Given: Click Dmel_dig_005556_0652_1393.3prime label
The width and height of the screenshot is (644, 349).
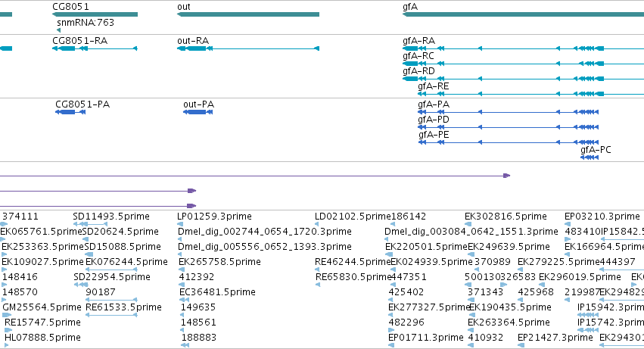Looking at the screenshot, I should point(265,247).
